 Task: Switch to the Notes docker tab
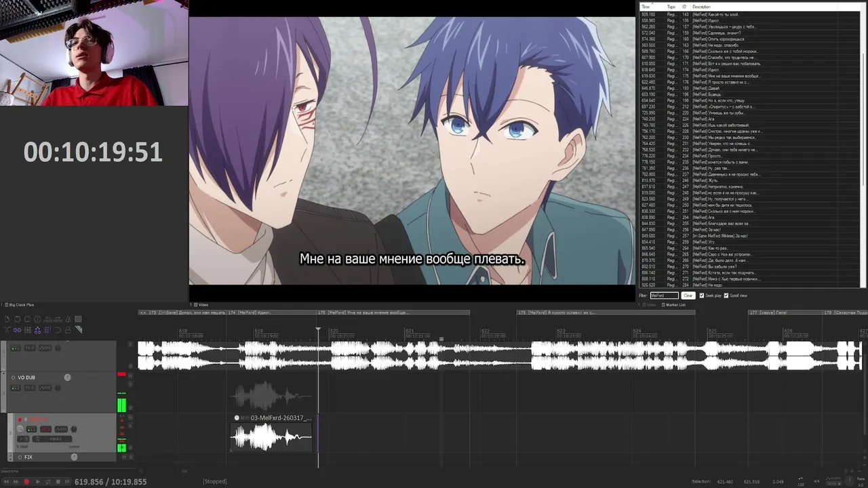click(x=650, y=305)
